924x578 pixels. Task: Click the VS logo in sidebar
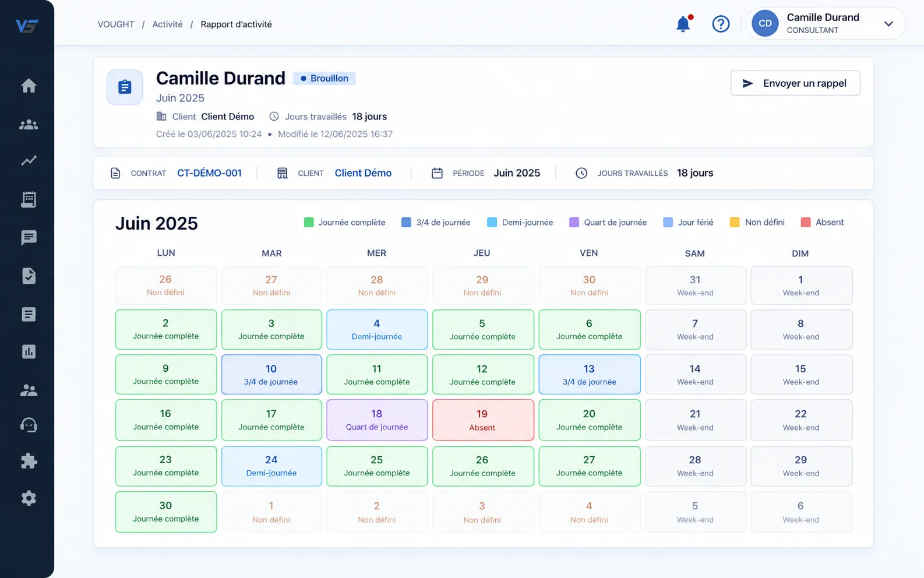coord(27,26)
